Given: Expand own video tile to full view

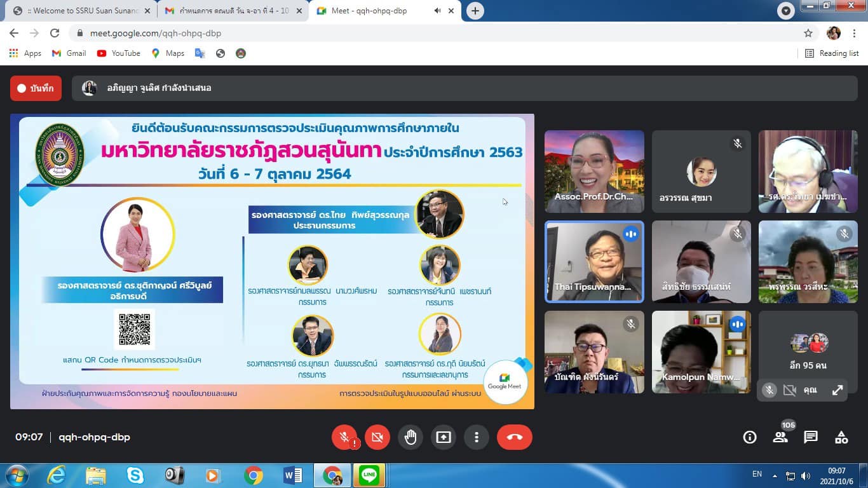Looking at the screenshot, I should (837, 391).
